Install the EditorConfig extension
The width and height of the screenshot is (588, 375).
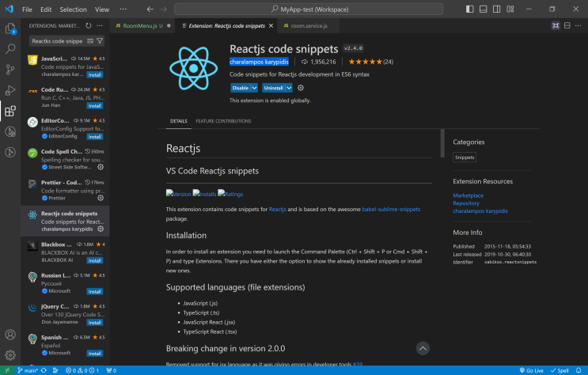(95, 137)
